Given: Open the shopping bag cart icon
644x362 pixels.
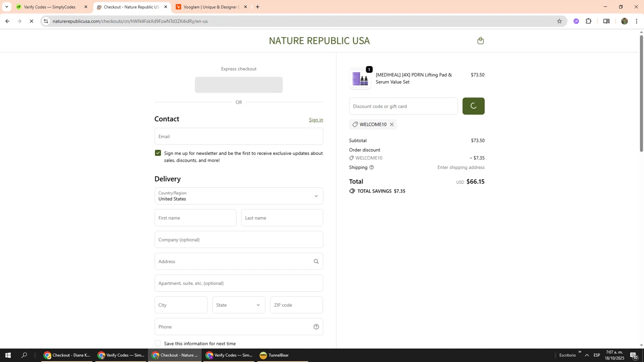Looking at the screenshot, I should pos(480,41).
